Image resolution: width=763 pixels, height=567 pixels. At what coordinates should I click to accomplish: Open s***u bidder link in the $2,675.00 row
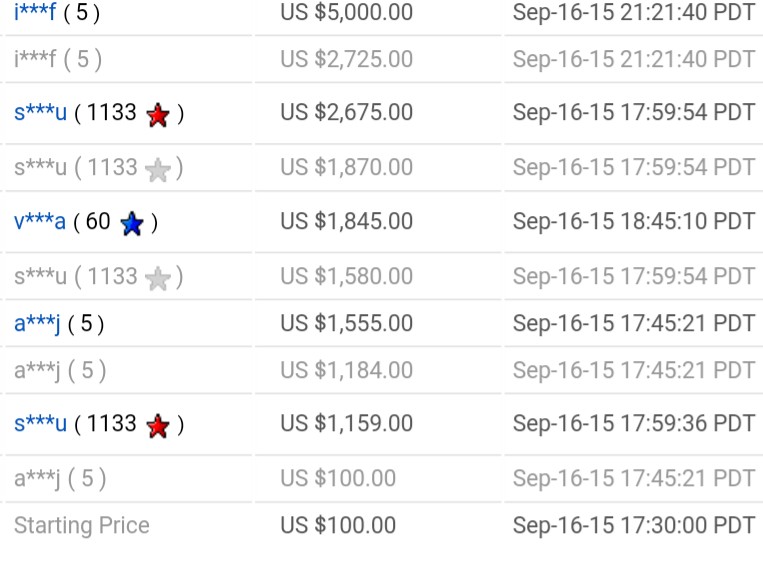point(40,113)
